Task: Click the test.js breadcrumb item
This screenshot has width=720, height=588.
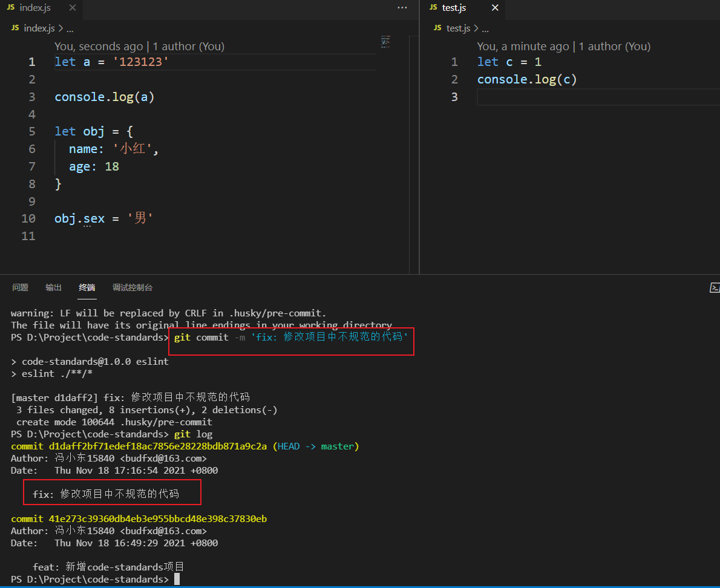Action: click(458, 28)
